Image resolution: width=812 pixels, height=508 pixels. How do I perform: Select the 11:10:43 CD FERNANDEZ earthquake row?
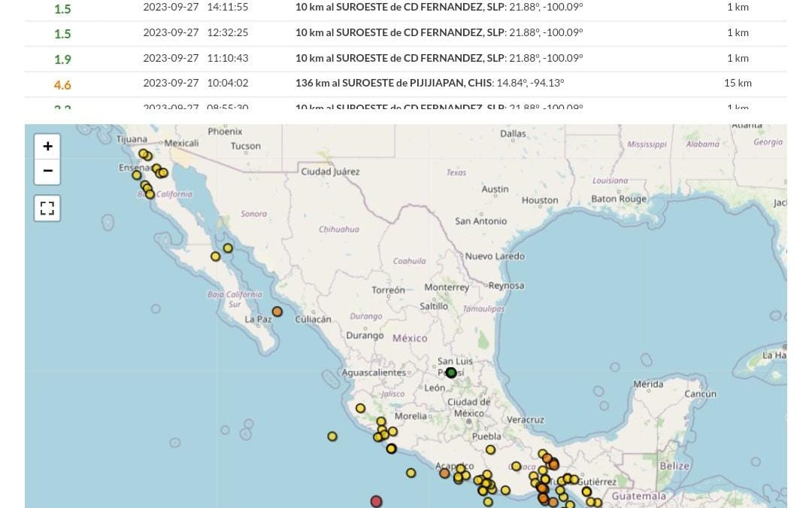(x=406, y=59)
